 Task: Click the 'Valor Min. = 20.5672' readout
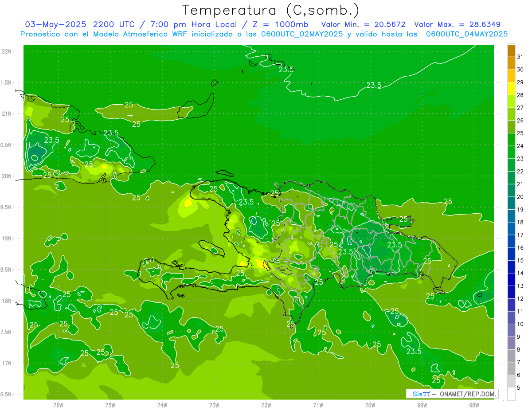tap(364, 24)
